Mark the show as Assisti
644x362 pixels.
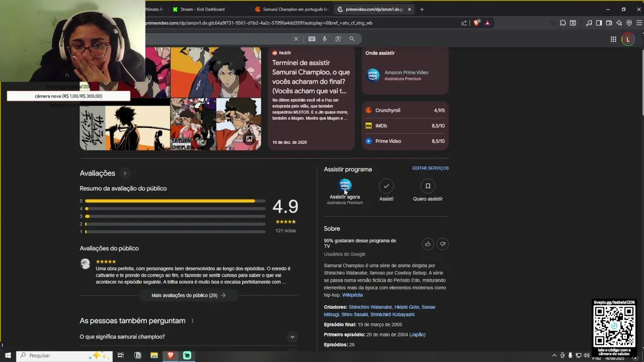click(386, 186)
